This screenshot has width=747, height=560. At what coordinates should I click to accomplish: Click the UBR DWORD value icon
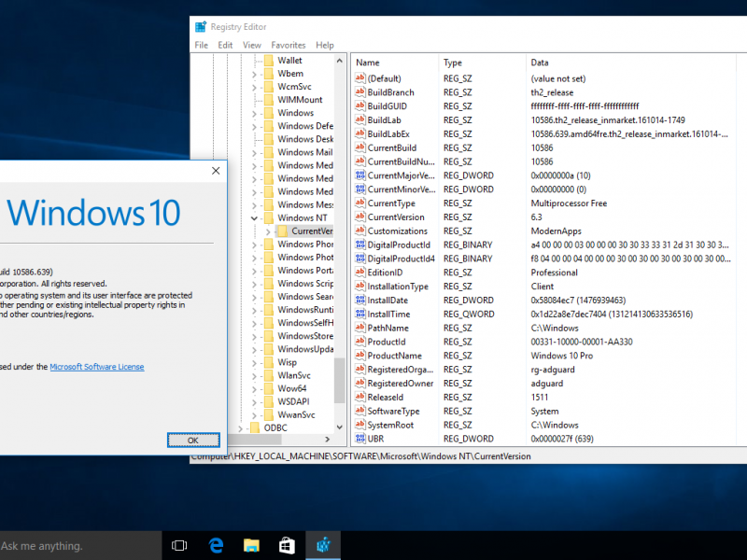(x=360, y=439)
